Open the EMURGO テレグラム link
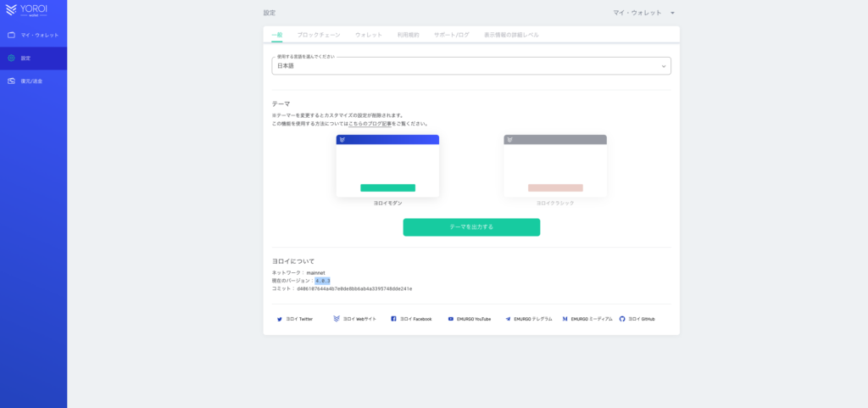Viewport: 868px width, 408px height. [528, 319]
